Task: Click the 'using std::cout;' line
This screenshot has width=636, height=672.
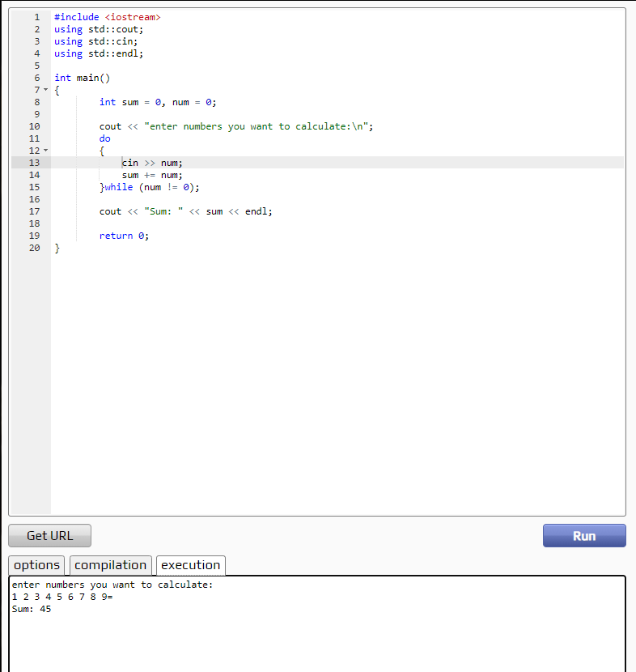Action: pos(99,29)
